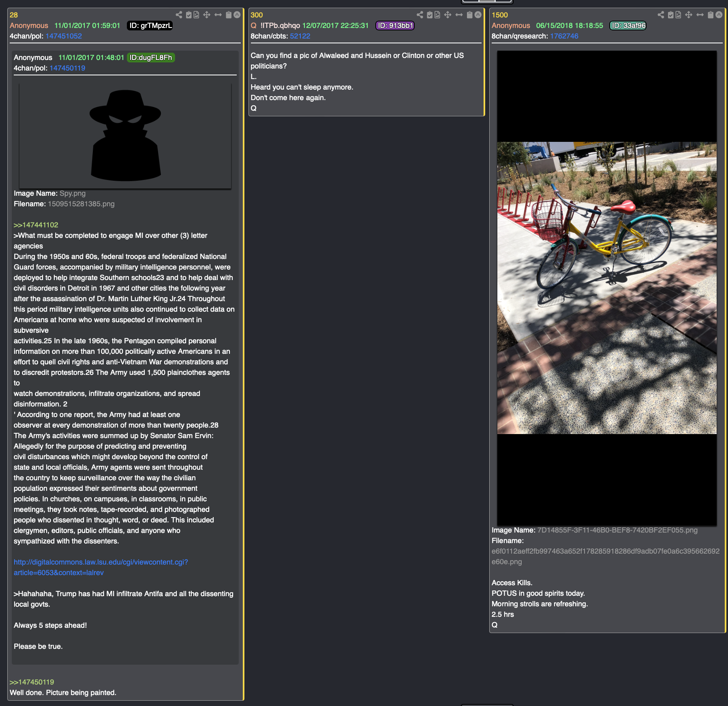Open quoted post link 147450119 in the reply header
This screenshot has height=706, width=728.
tap(67, 68)
